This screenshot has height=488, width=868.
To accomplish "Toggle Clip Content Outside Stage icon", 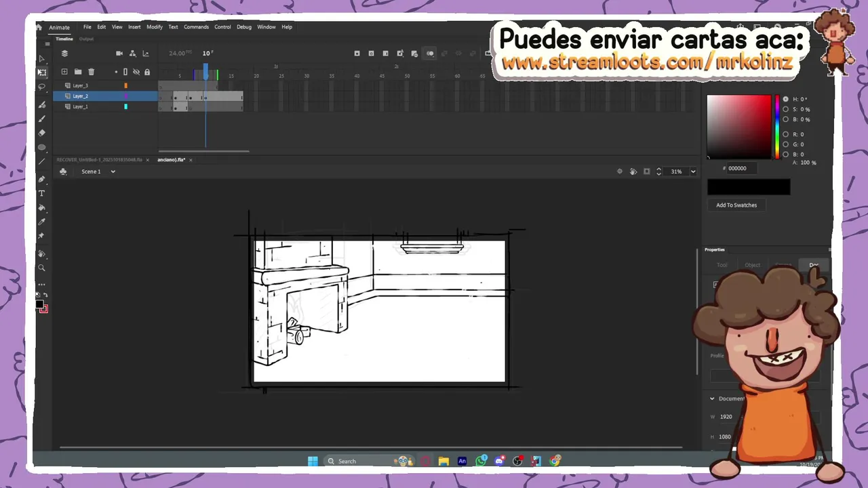I will [646, 171].
